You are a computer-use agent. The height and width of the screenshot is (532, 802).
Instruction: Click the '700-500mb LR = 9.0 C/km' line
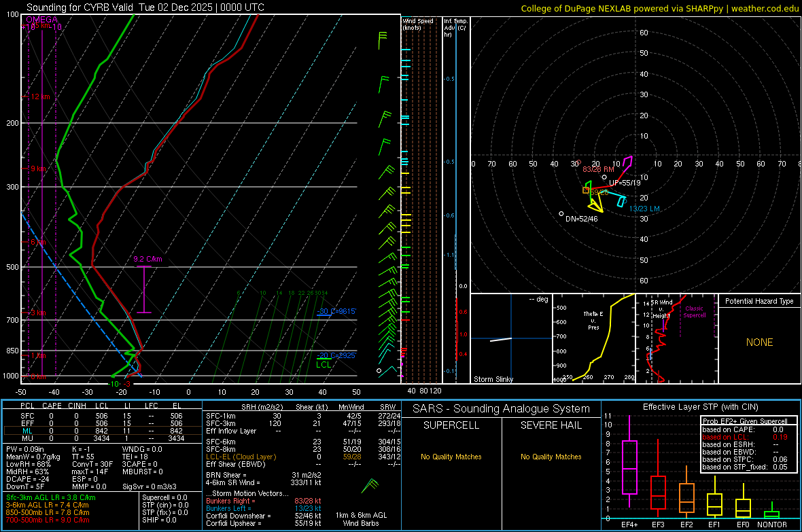(x=48, y=520)
